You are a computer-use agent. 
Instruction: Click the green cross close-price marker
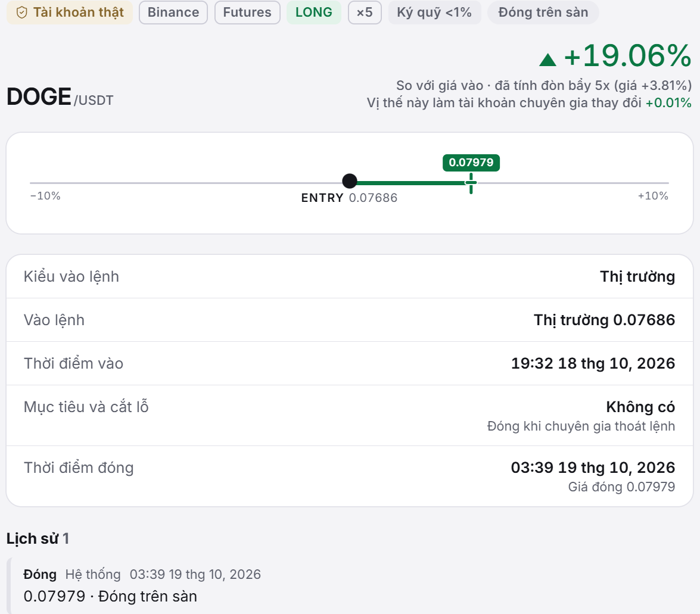click(x=471, y=183)
